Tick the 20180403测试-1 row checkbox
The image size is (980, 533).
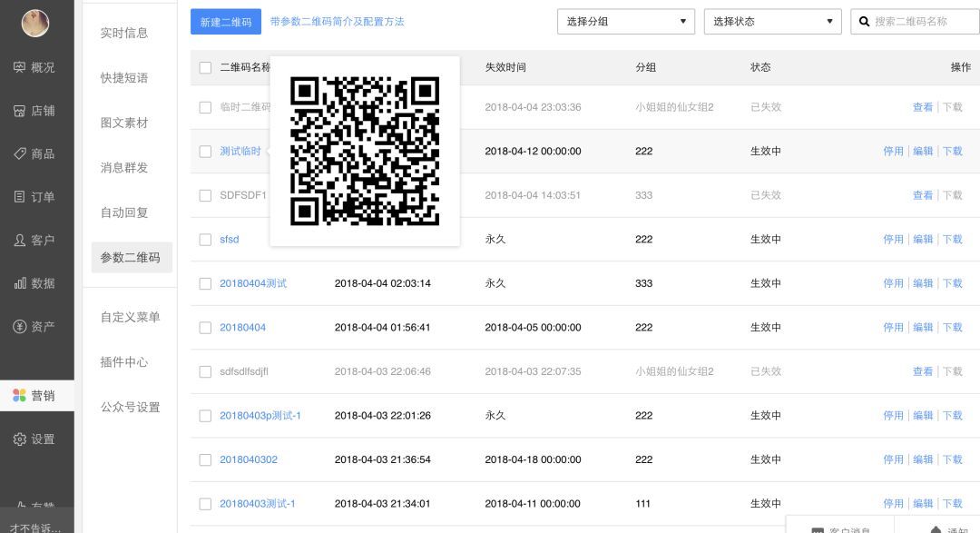coord(205,504)
